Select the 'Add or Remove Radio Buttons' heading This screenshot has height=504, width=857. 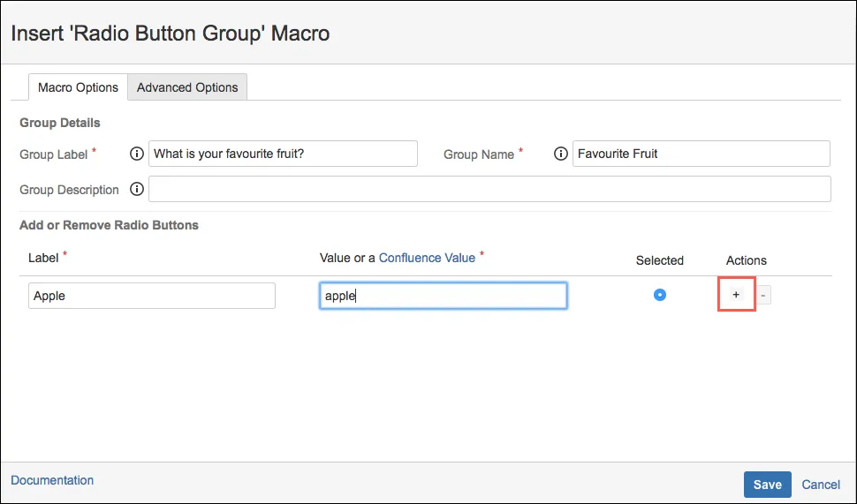pos(110,225)
